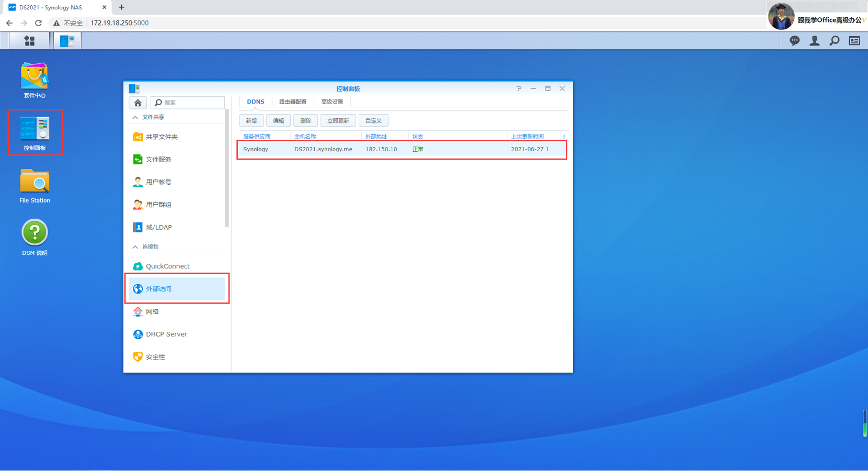Viewport: 868px width, 471px height.
Task: Click the 立即更新 button
Action: coord(338,120)
